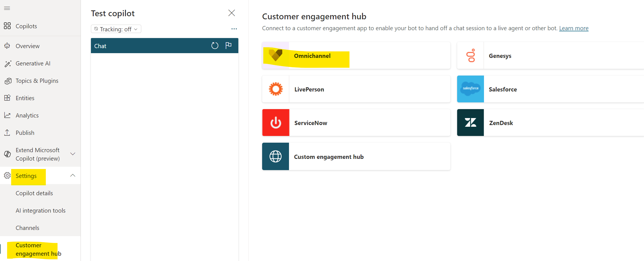The image size is (644, 261).
Task: Follow the Learn more link
Action: pos(574,28)
